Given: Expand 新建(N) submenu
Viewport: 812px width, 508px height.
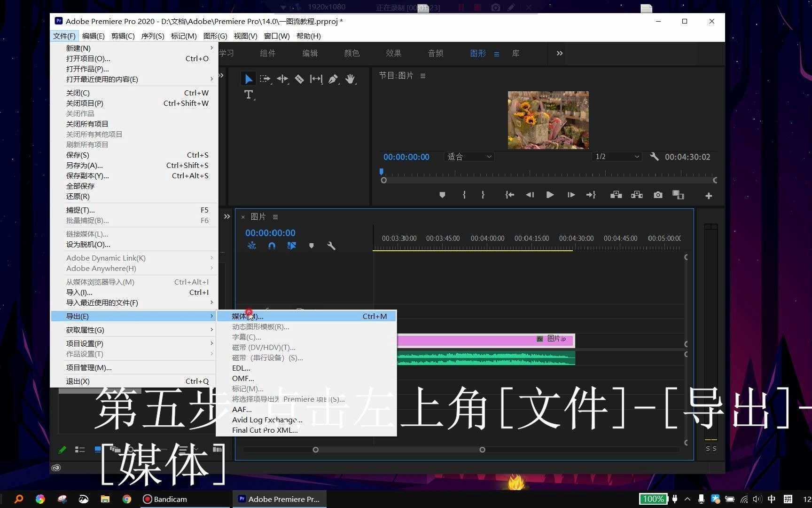Looking at the screenshot, I should (x=134, y=48).
